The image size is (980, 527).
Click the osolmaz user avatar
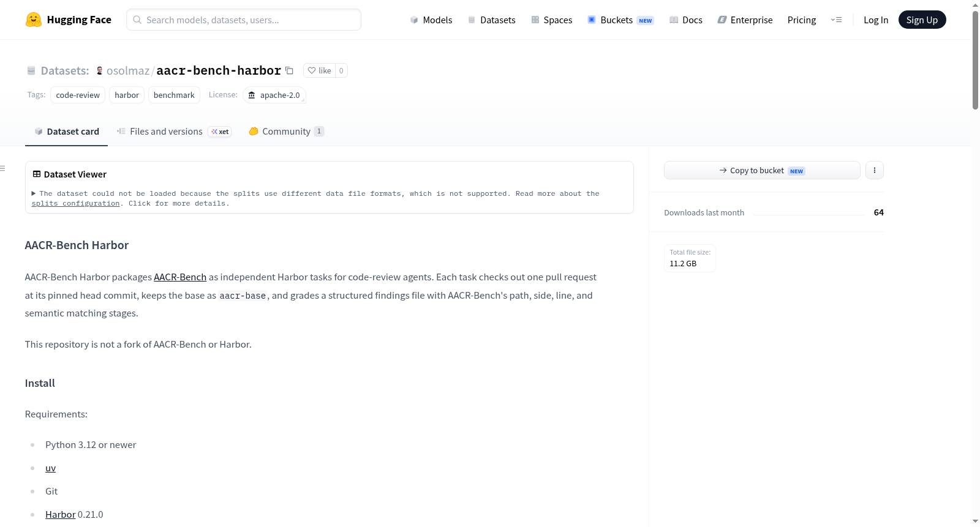100,70
